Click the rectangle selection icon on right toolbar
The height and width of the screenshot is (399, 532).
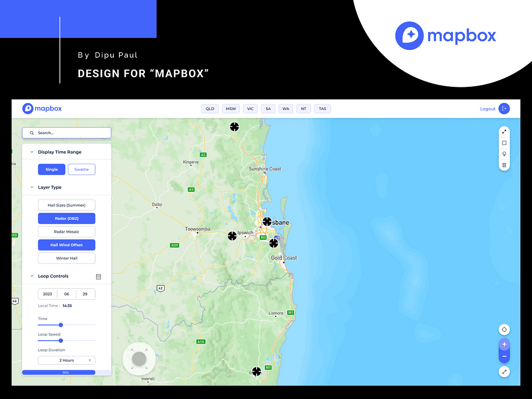[x=504, y=142]
